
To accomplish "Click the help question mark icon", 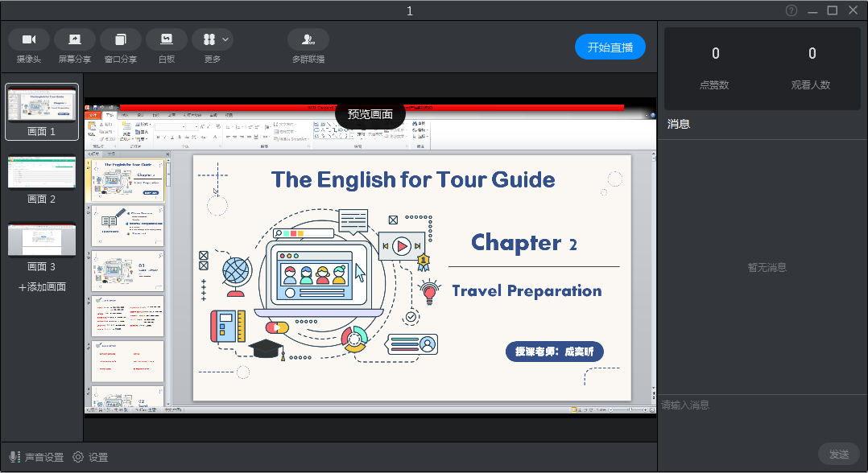I will pyautogui.click(x=792, y=10).
